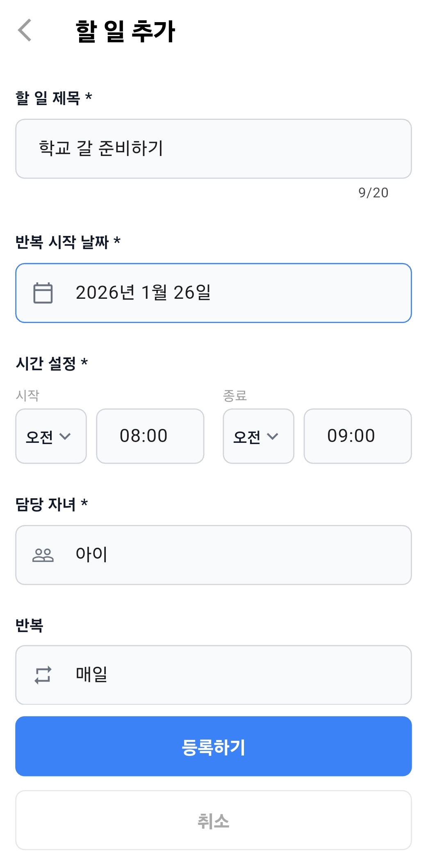Open the end time 오전 dropdown
This screenshot has height=868, width=435.
[258, 436]
